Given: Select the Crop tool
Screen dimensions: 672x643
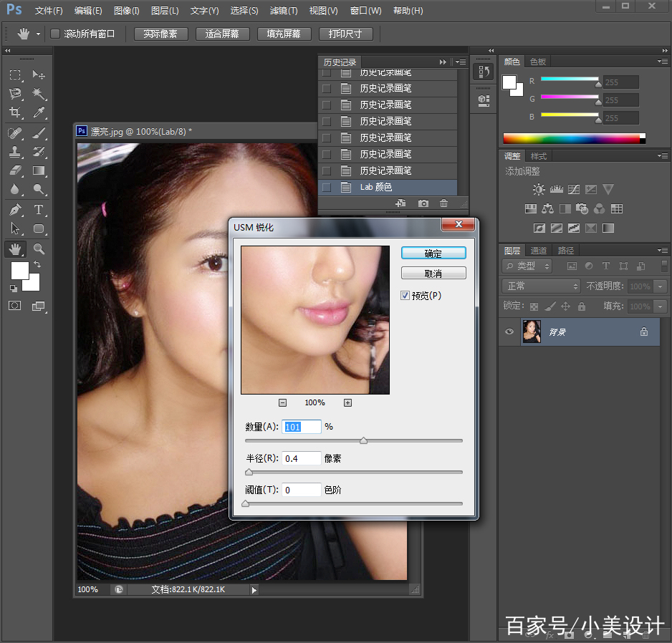Looking at the screenshot, I should tap(15, 112).
